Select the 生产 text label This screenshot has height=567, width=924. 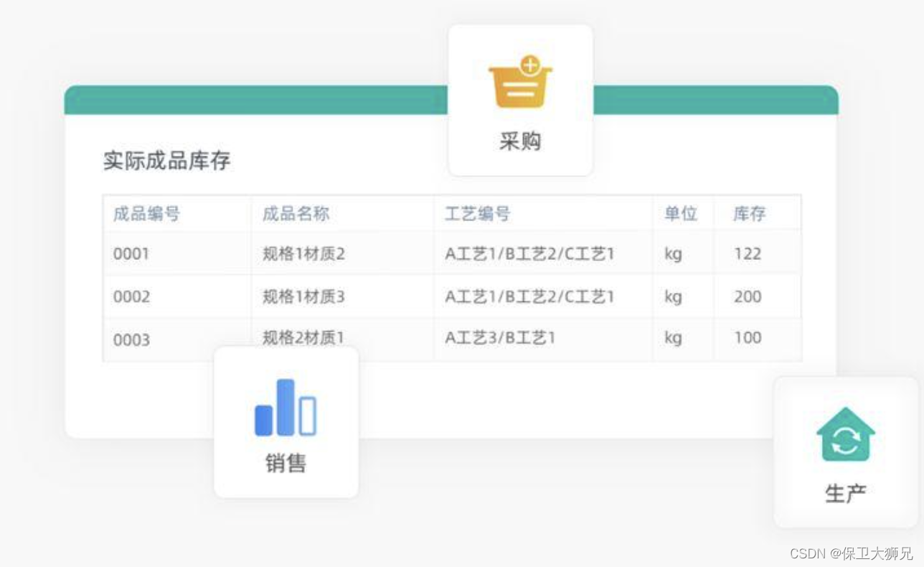pyautogui.click(x=846, y=494)
